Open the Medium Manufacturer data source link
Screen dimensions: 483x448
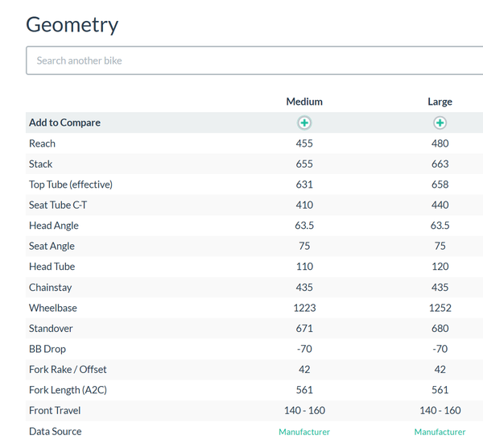pos(304,432)
